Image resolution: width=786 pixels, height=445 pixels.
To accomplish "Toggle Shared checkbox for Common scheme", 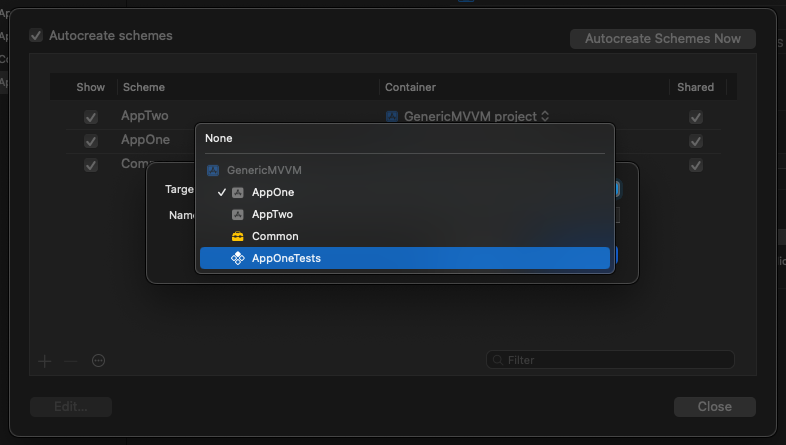I will 696,165.
